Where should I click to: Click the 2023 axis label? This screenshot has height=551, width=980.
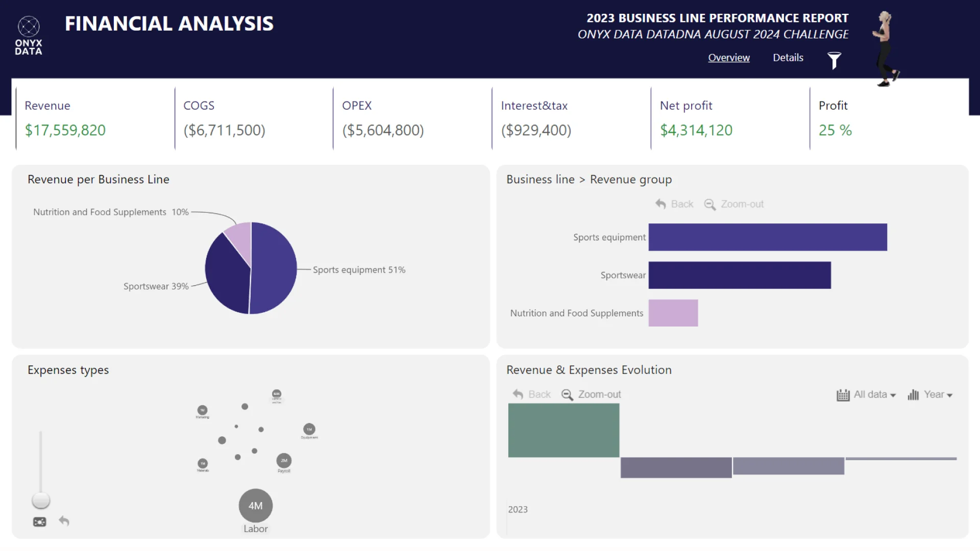[x=518, y=509]
